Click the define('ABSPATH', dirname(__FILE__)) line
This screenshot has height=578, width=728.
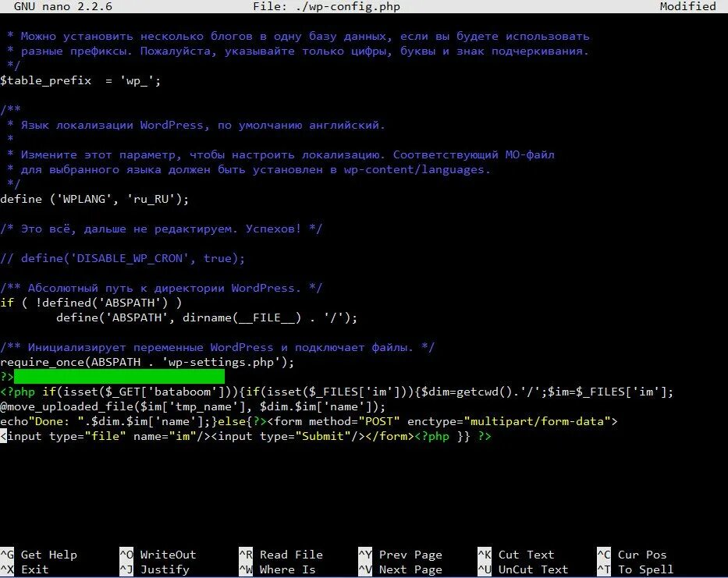[x=207, y=317]
